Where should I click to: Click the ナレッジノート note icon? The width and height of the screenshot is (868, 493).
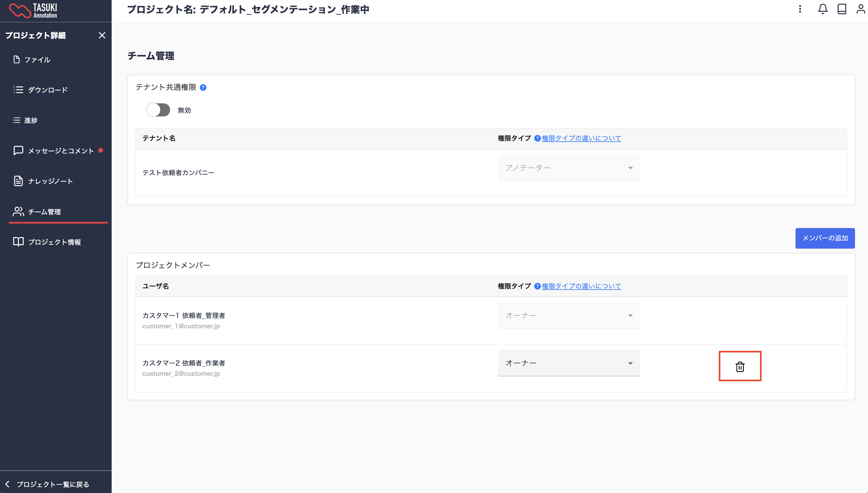pos(18,181)
